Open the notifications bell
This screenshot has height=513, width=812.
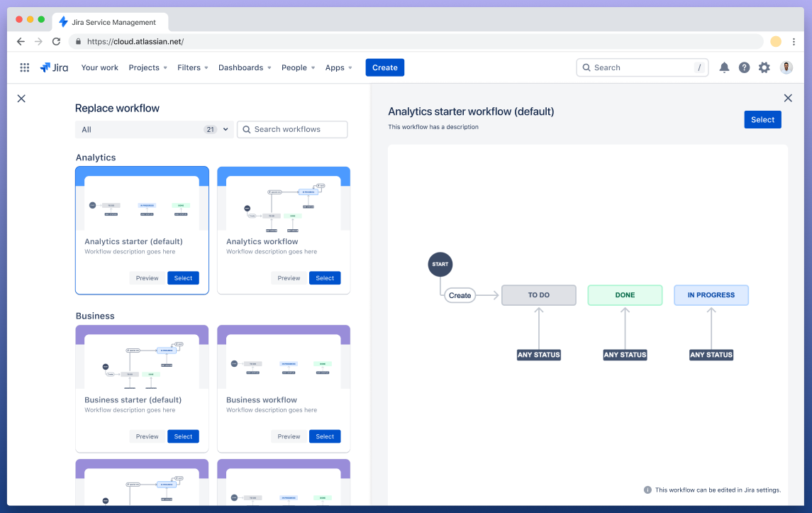[724, 67]
